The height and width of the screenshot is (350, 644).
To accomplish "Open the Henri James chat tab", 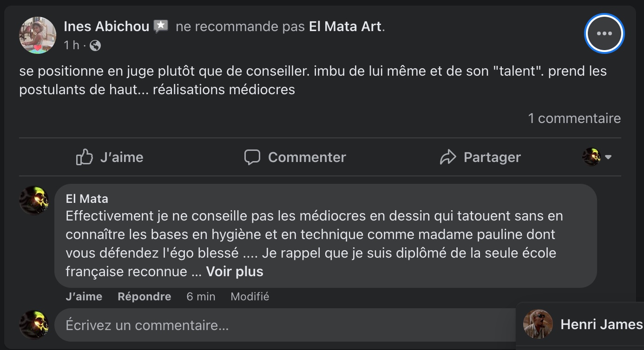I will tap(581, 324).
